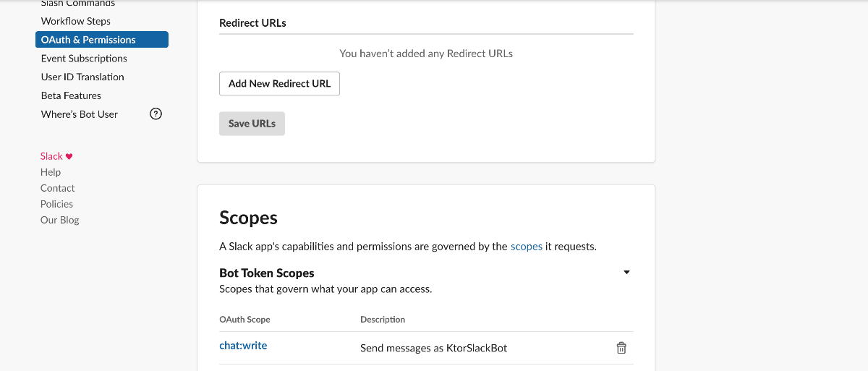Open the chat:write scope link
Image resolution: width=868 pixels, height=371 pixels.
(x=243, y=346)
